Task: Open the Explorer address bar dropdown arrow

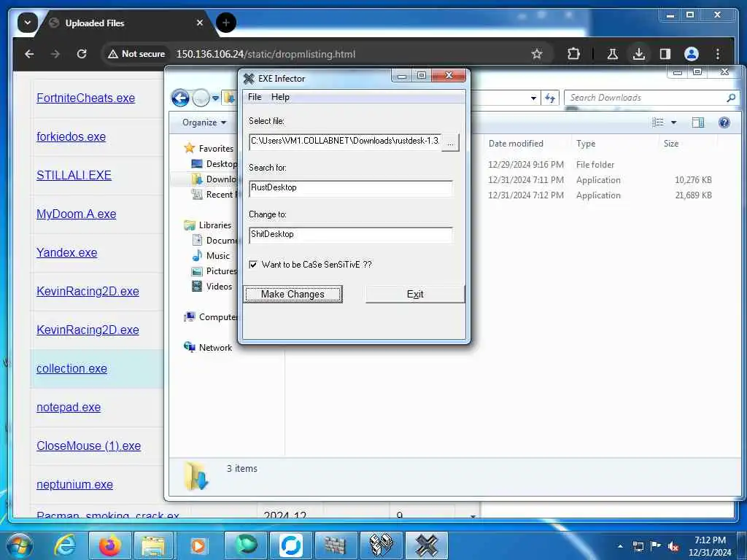Action: coord(533,98)
